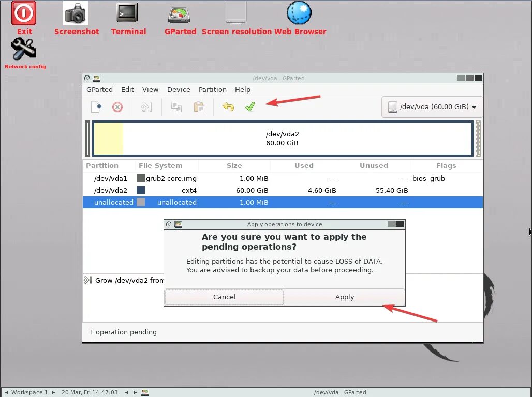Launch the Screenshot camera icon
The image size is (532, 397).
[76, 13]
